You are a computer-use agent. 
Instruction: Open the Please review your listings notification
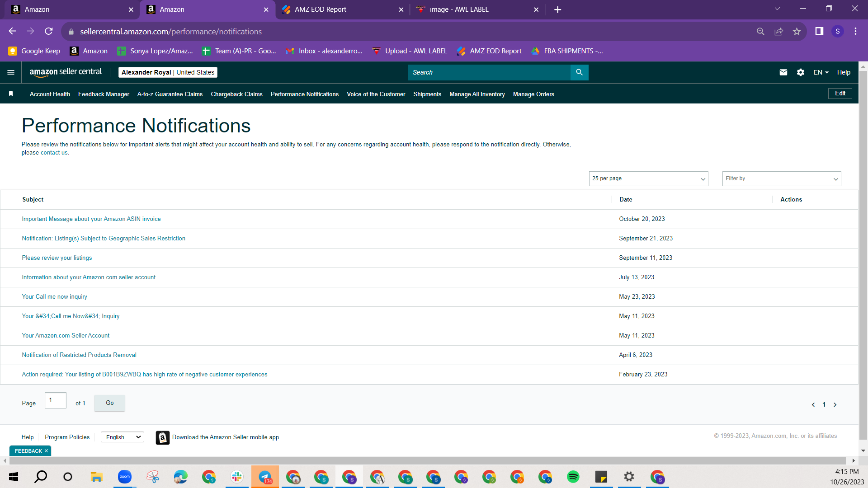pos(57,258)
